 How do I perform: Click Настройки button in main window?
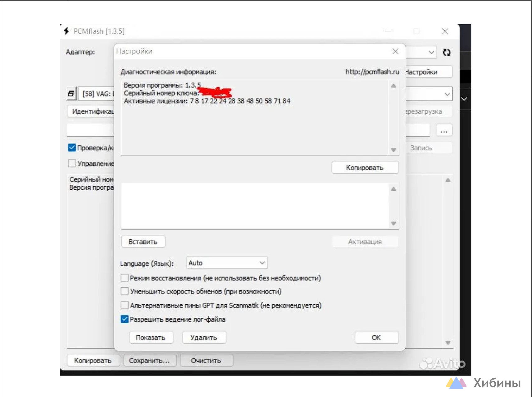(428, 72)
